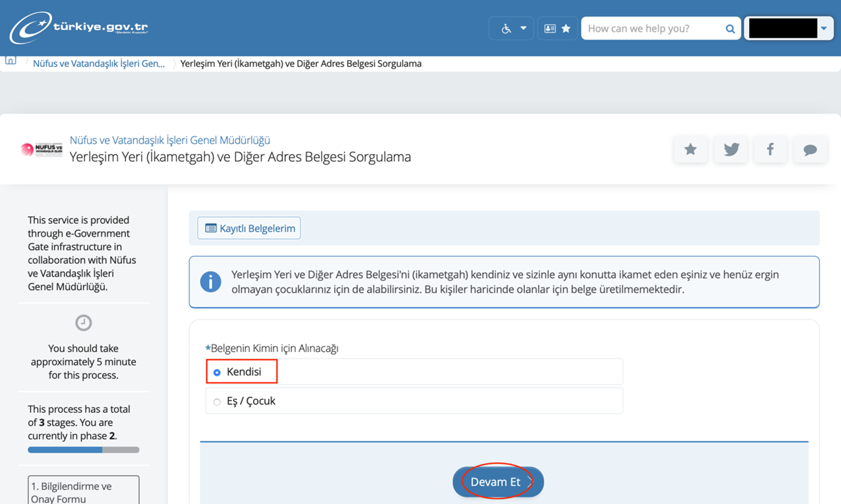Click the search magnifier icon

coord(730,28)
